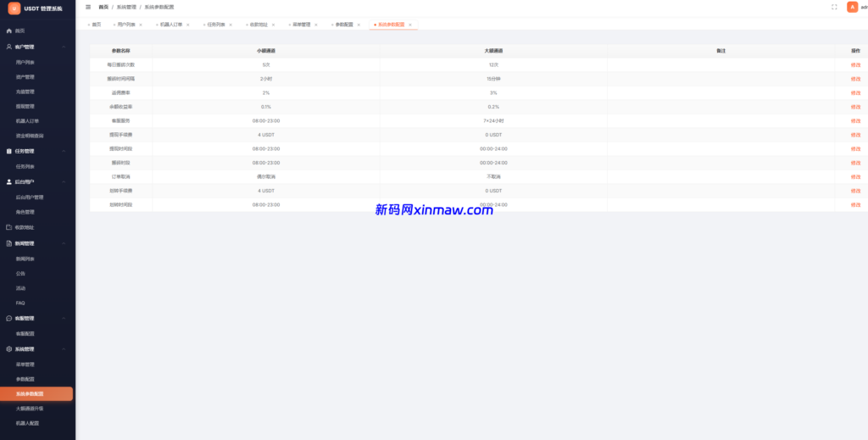The height and width of the screenshot is (440, 868).
Task: Open 用户列表 in the sidebar
Action: (25, 63)
